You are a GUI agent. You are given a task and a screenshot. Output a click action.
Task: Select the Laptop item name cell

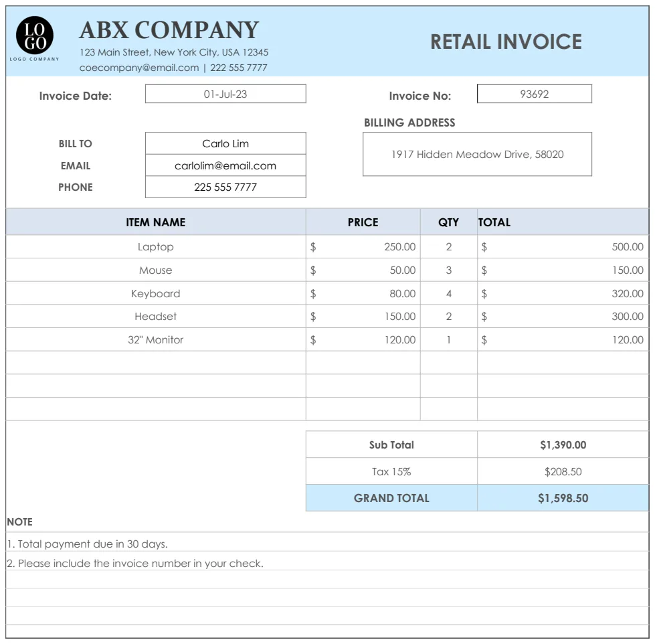tap(155, 246)
